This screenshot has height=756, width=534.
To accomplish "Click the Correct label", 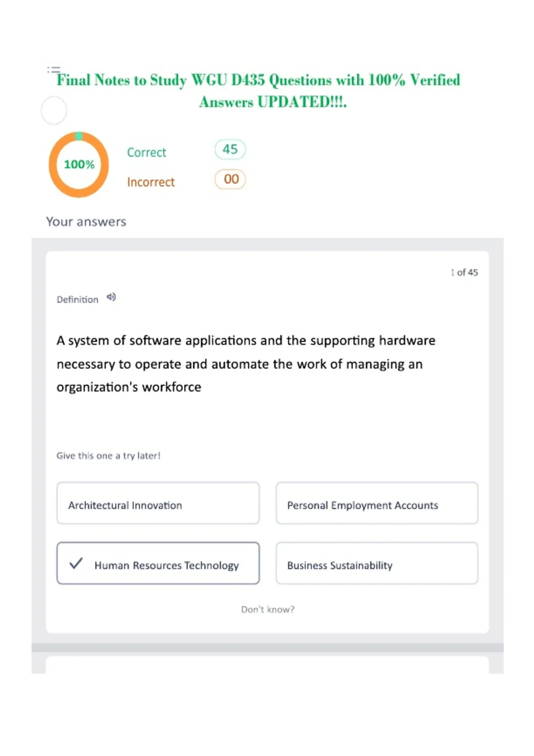I will [146, 153].
